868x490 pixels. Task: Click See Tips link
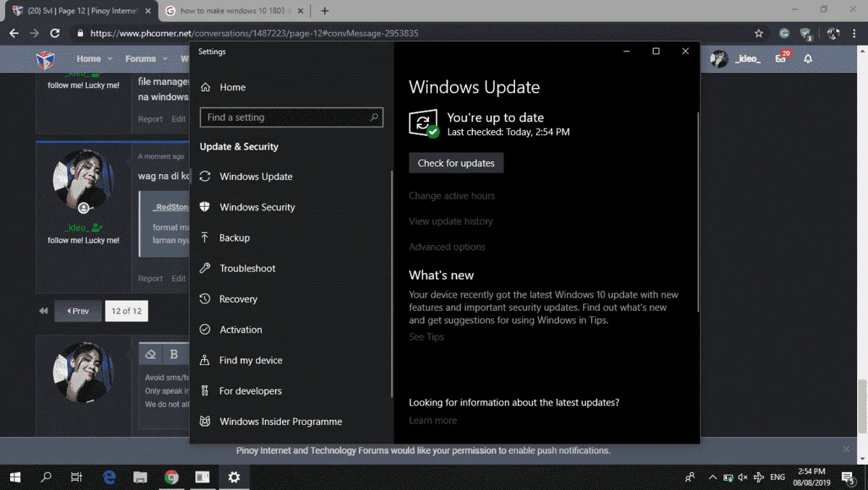pos(426,337)
